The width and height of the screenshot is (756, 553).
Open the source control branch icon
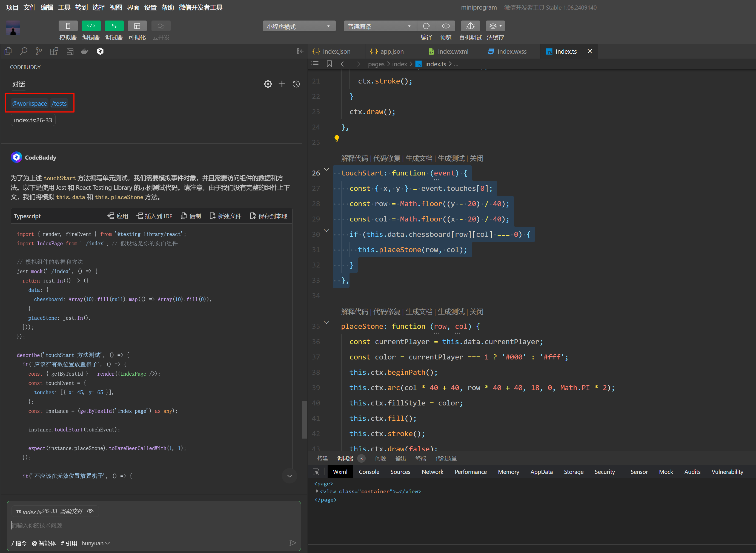pyautogui.click(x=39, y=51)
